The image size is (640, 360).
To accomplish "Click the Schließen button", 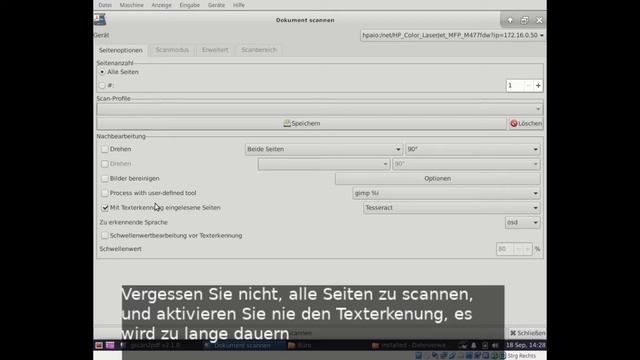I will tap(527, 333).
